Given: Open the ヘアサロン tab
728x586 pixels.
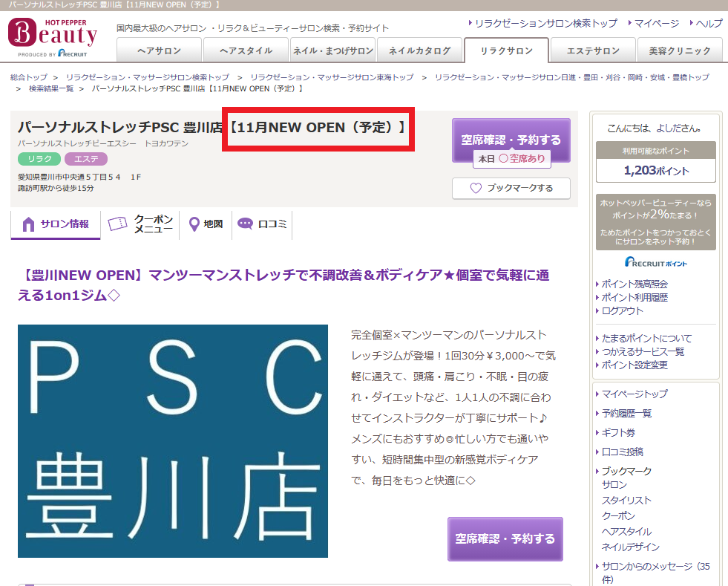Looking at the screenshot, I should pyautogui.click(x=160, y=51).
